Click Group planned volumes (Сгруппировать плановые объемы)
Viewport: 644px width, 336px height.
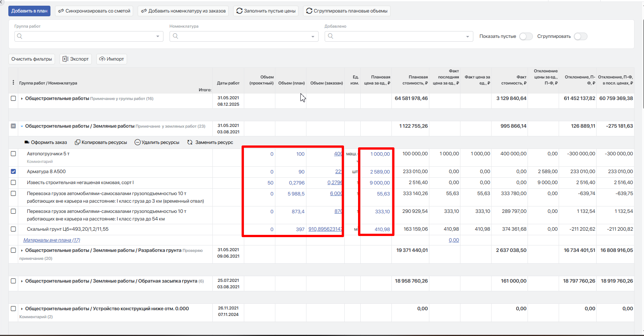(x=347, y=11)
